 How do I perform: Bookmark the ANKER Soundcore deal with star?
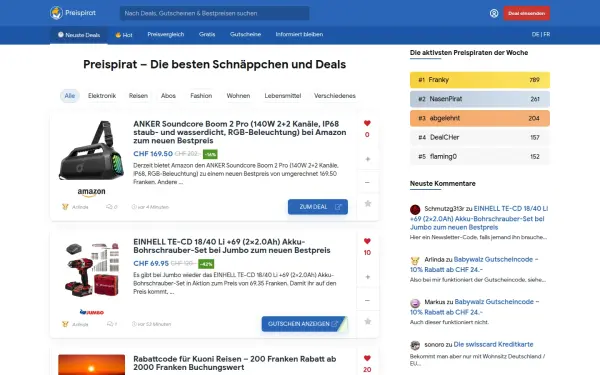(368, 204)
